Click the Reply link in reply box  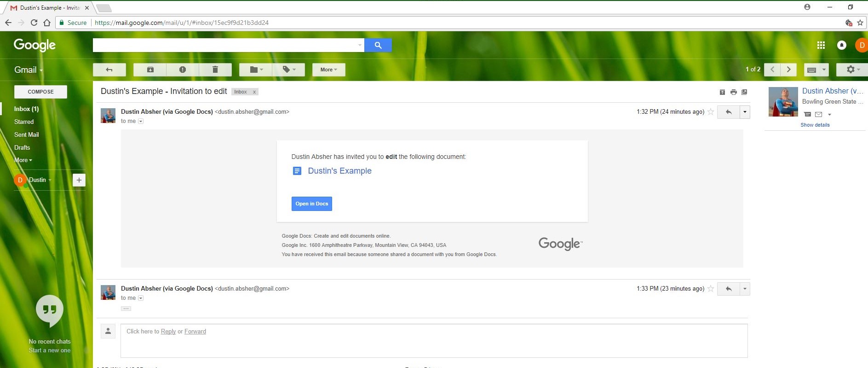pos(168,331)
